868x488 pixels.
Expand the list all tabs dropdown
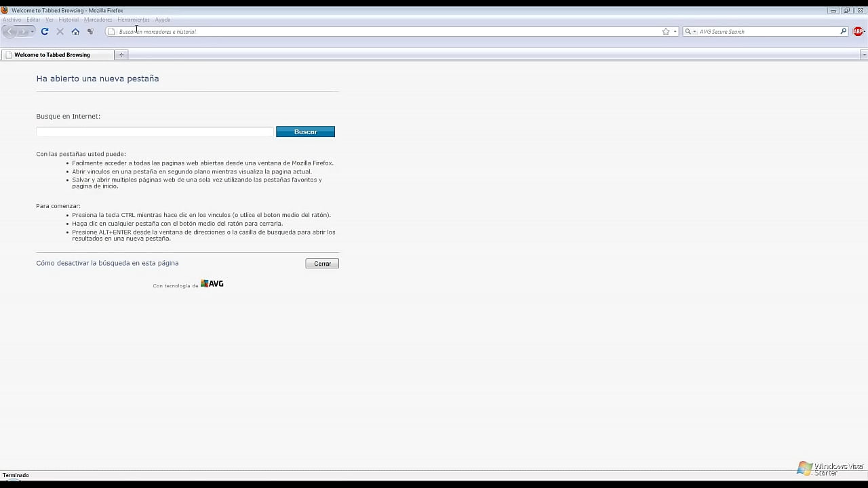tap(863, 55)
